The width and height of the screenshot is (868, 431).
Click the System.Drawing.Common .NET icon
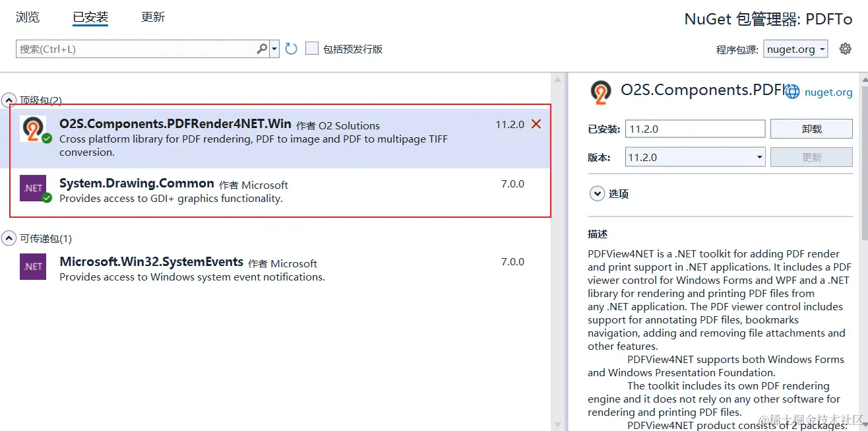33,188
